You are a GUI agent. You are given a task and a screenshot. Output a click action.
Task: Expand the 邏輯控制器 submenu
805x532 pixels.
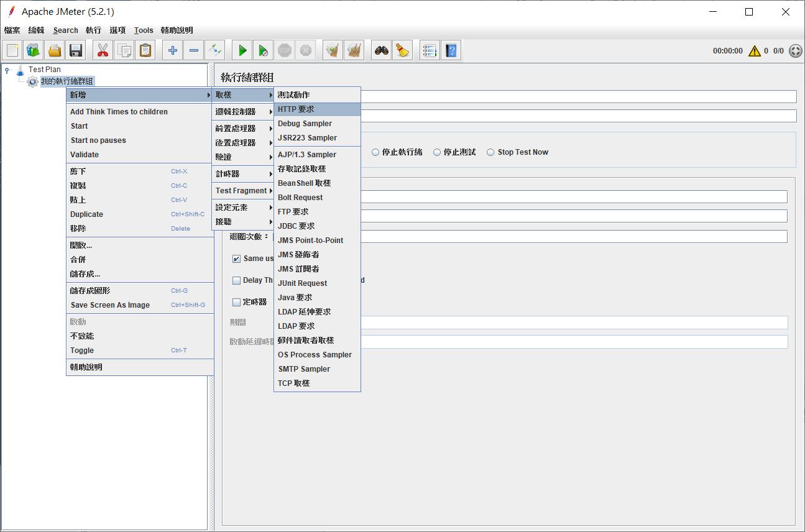(x=243, y=112)
